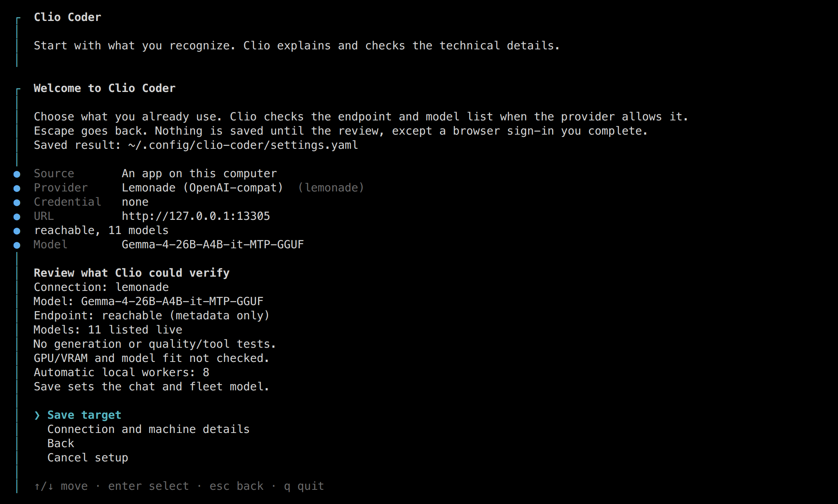
Task: Click the blue dot beside Model row
Action: point(17,245)
